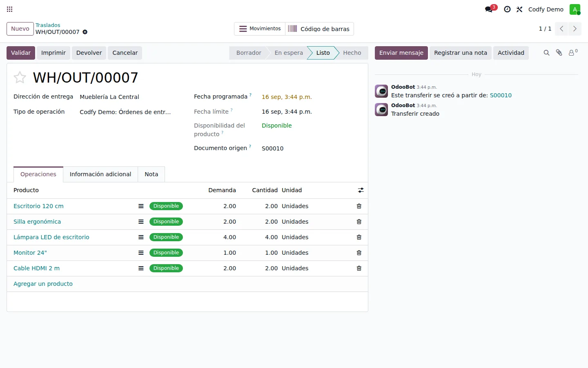Open the Movimientos smart button
This screenshot has height=368, width=588.
click(x=260, y=29)
